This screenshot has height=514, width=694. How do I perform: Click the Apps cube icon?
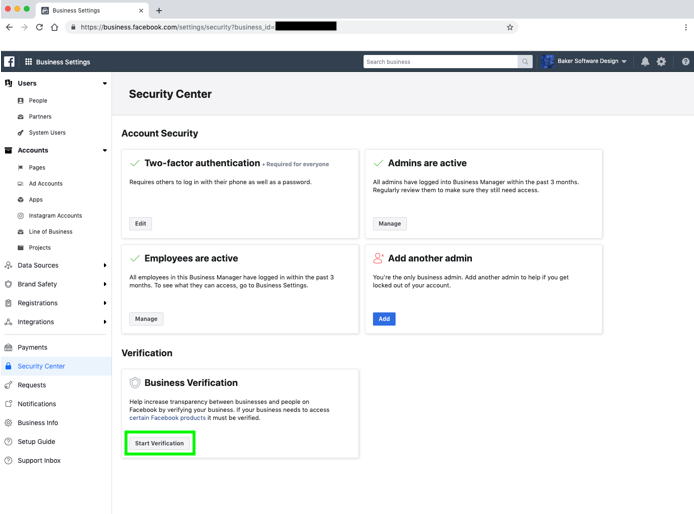coord(20,200)
